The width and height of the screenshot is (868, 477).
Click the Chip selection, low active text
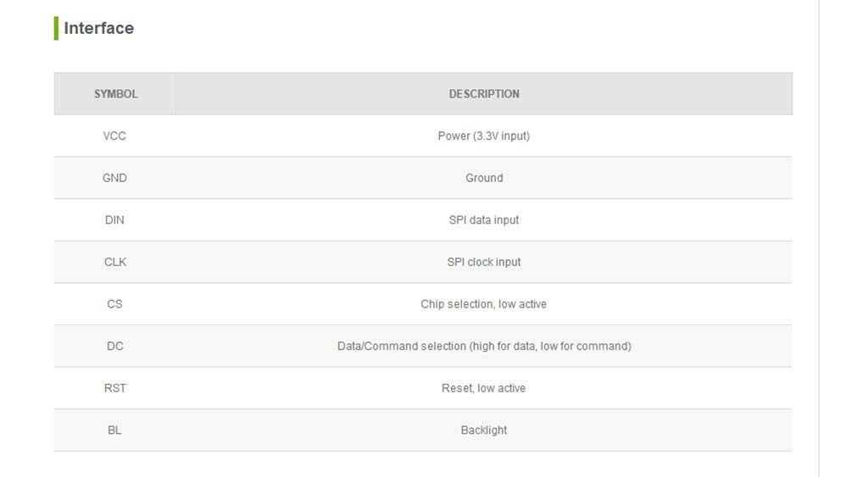point(484,304)
